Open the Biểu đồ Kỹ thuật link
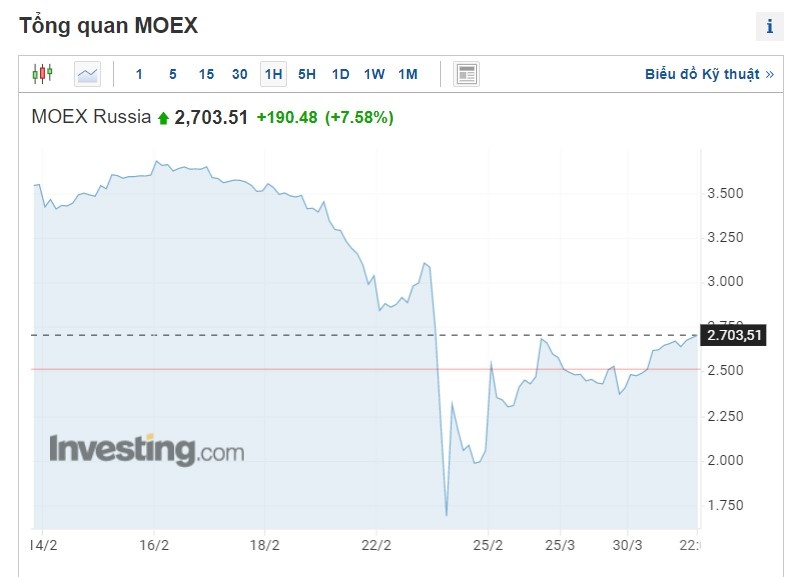Screen dimensions: 802x577 [x=709, y=73]
